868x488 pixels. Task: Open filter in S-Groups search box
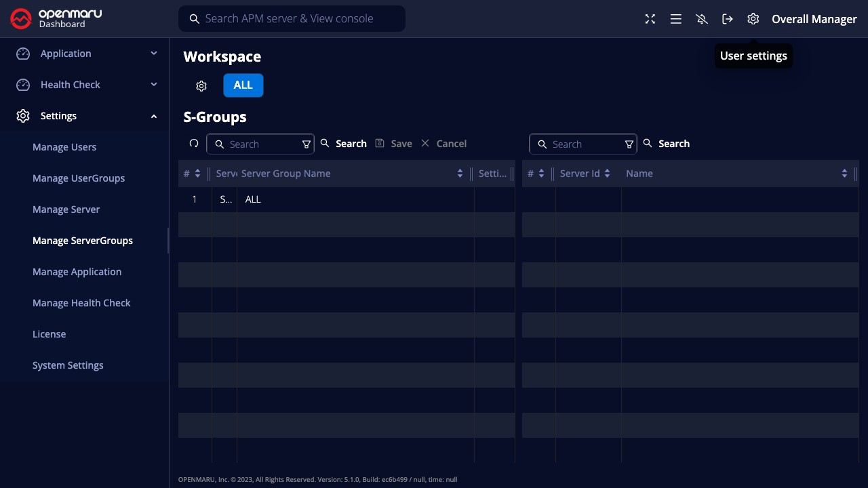tap(306, 144)
